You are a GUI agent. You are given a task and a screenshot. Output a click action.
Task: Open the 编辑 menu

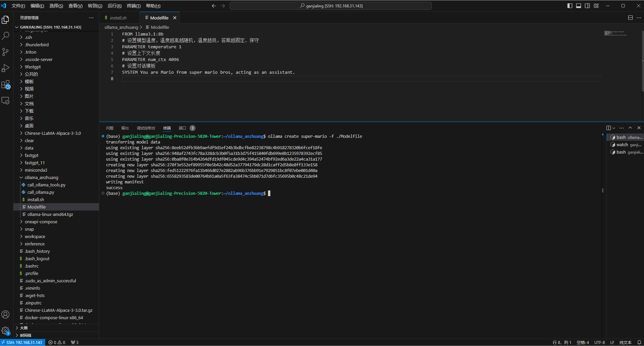[x=37, y=6]
